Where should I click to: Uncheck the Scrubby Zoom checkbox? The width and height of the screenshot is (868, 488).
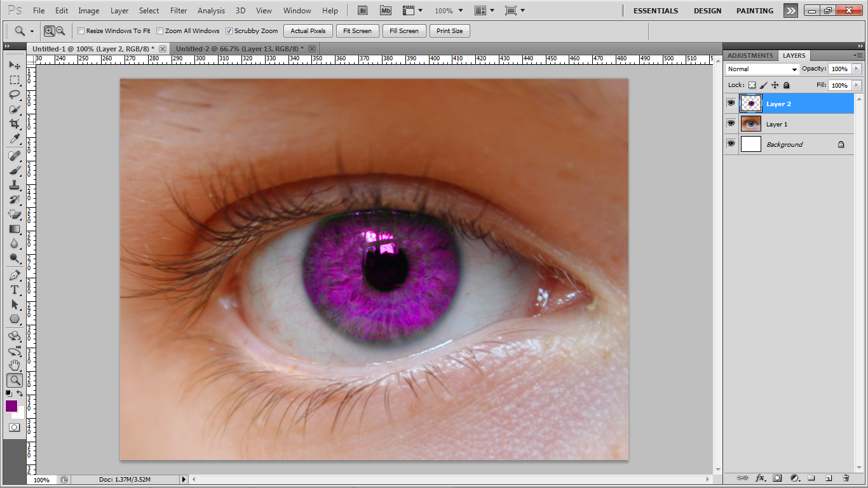coord(227,30)
